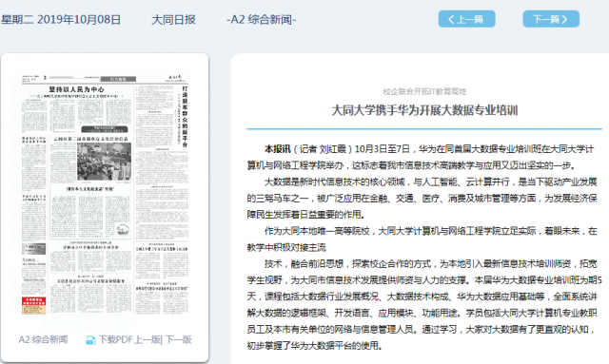Click the photo in the newspaper thumbnail
This screenshot has height=364, width=609.
[x=104, y=162]
